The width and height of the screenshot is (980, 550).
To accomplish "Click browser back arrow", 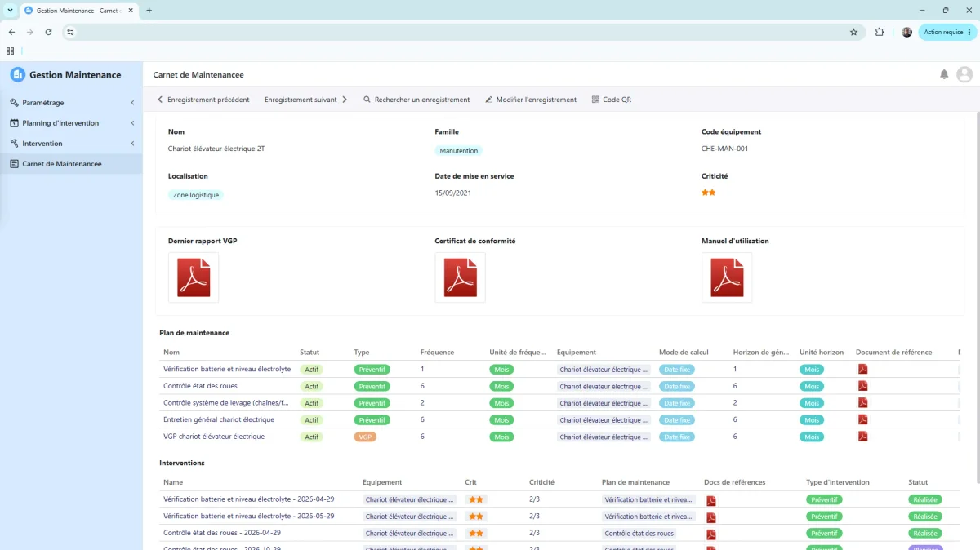I will [11, 32].
